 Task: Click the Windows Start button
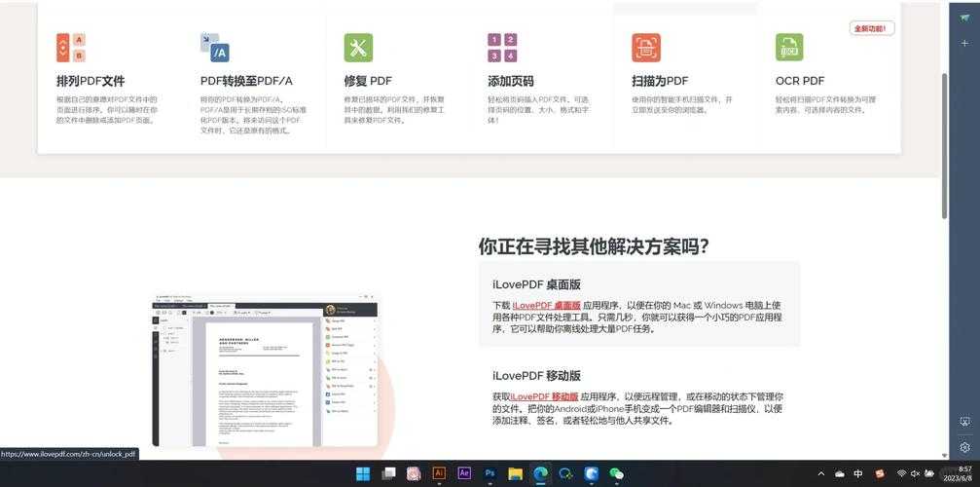click(363, 473)
